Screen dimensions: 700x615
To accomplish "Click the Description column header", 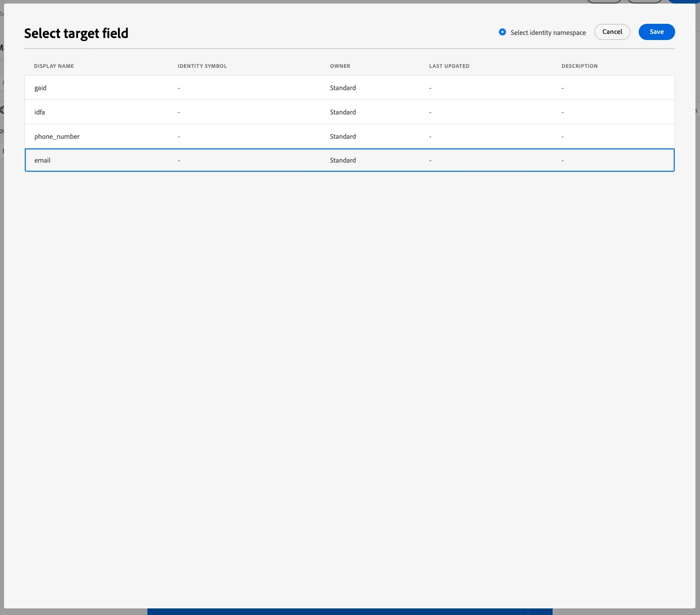I will [579, 66].
